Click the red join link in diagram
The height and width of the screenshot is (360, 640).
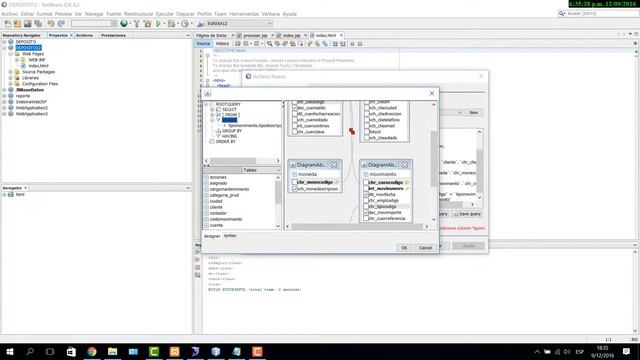pyautogui.click(x=352, y=131)
